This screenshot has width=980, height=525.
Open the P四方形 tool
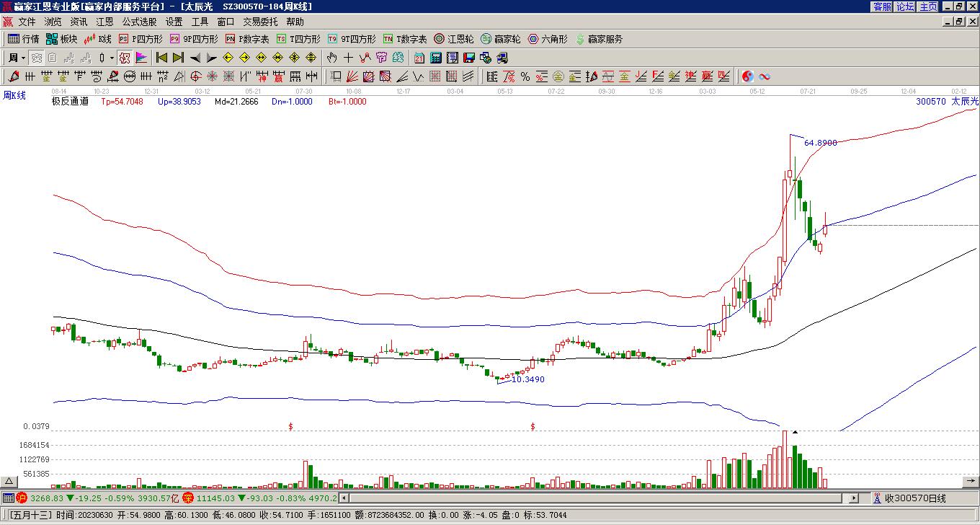point(141,39)
